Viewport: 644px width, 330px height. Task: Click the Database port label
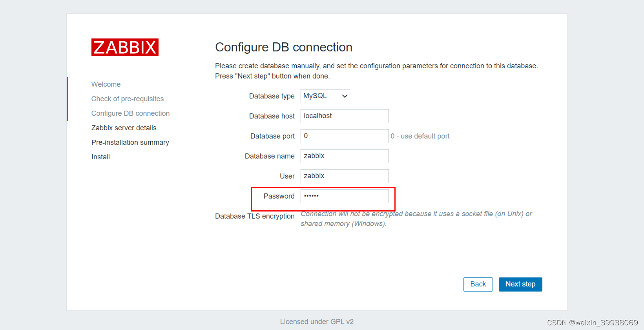click(272, 136)
